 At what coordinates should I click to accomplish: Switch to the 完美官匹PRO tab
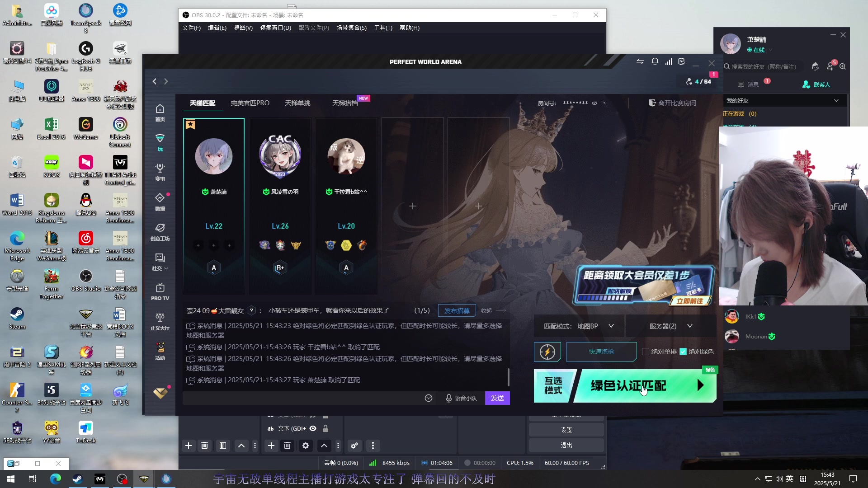pyautogui.click(x=250, y=103)
